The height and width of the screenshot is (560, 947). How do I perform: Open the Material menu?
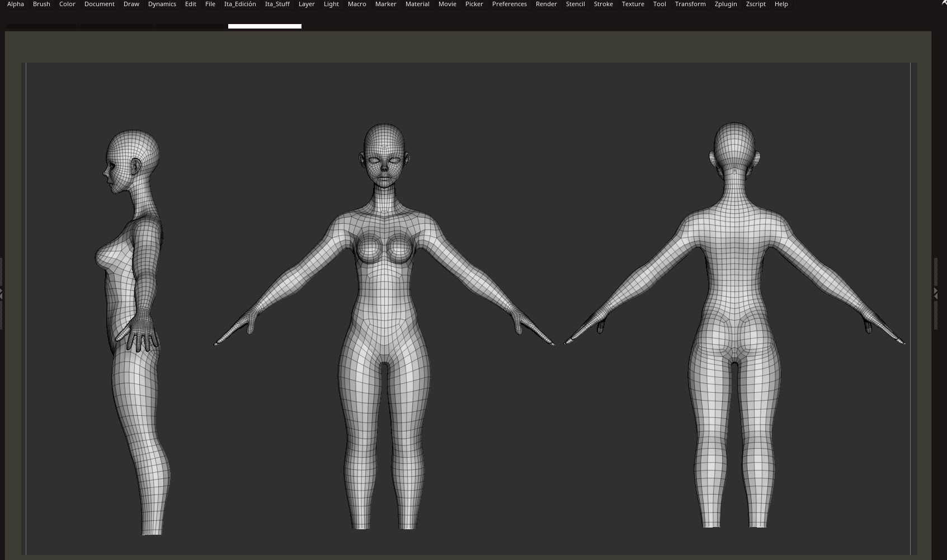[417, 4]
